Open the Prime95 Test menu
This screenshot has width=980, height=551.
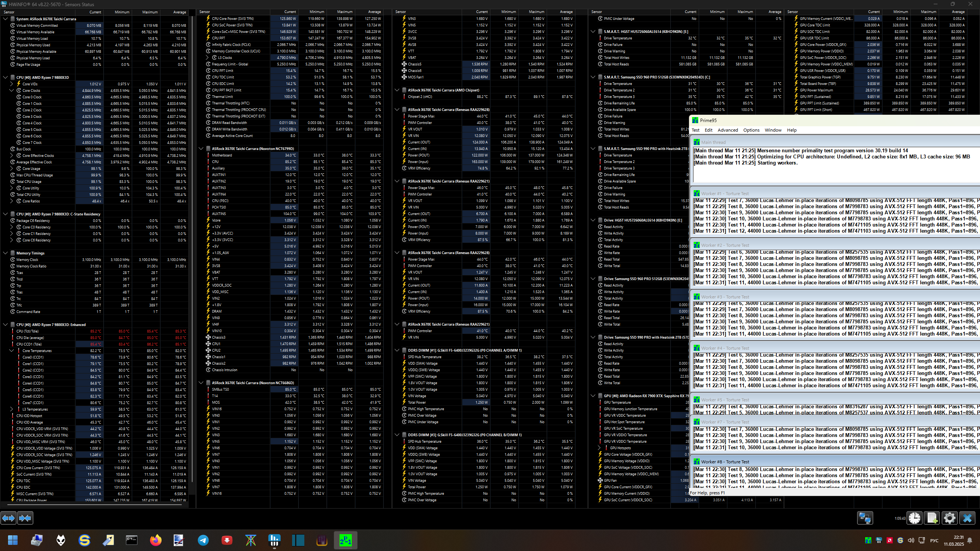click(x=696, y=130)
